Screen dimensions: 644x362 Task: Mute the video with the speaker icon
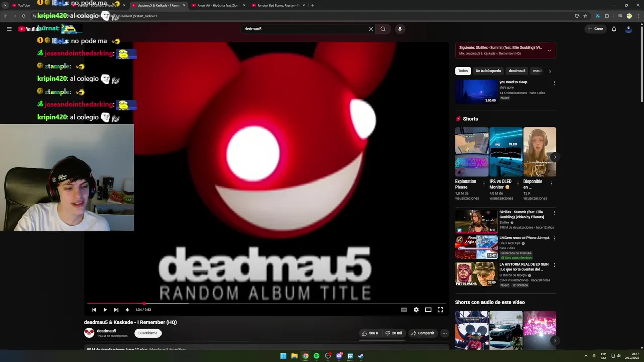(x=127, y=310)
